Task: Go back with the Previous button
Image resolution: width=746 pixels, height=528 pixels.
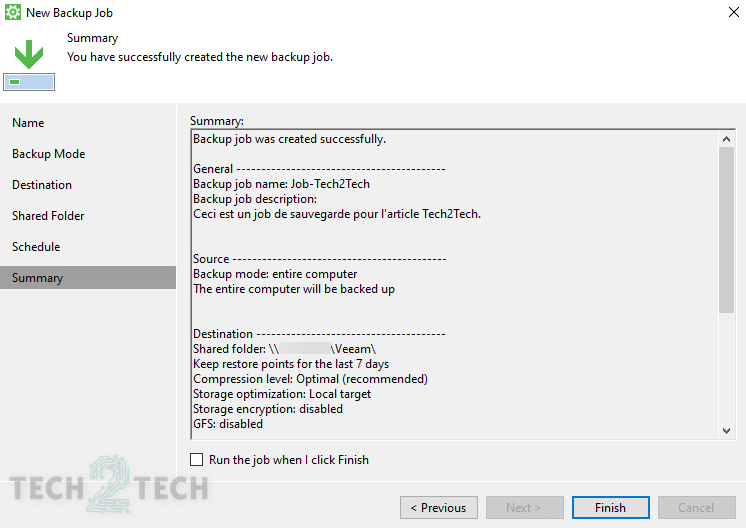Action: click(438, 507)
